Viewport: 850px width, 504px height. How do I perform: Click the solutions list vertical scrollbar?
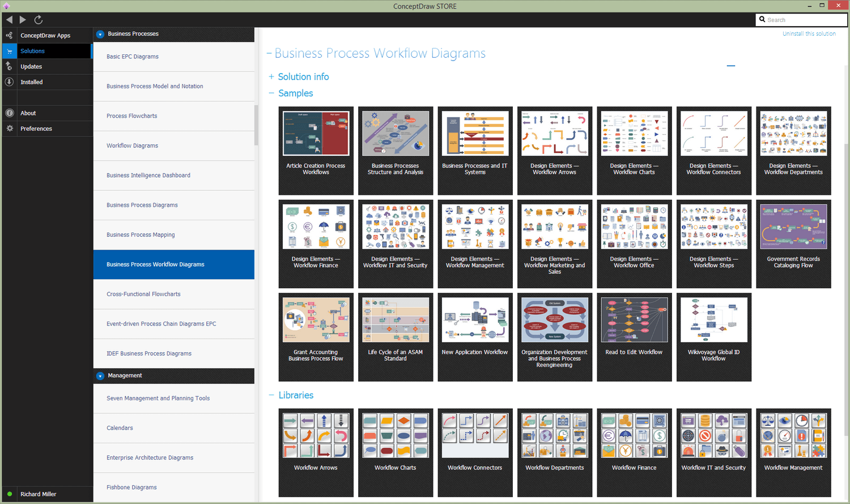tap(256, 125)
